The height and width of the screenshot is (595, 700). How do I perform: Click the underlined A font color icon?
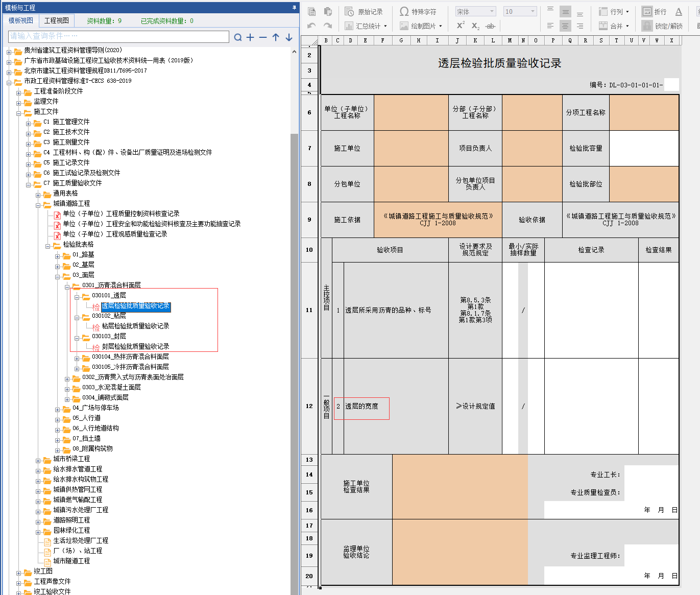click(x=679, y=12)
